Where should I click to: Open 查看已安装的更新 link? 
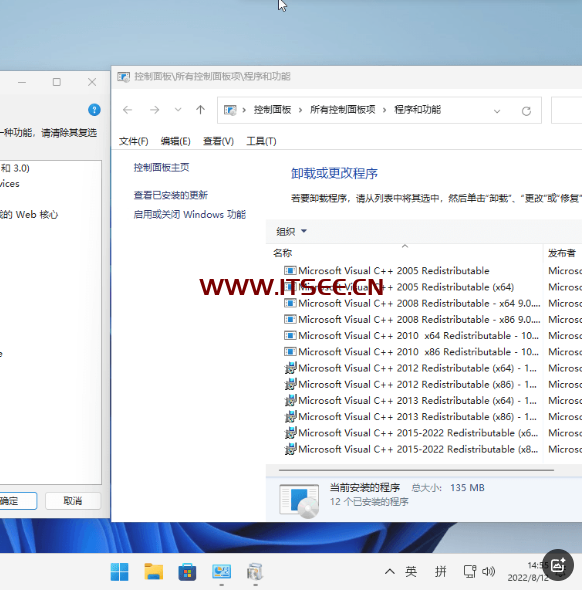pyautogui.click(x=170, y=195)
